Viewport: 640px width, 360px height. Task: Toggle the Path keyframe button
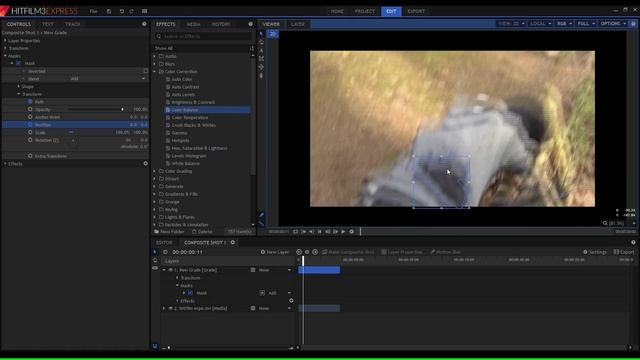pos(30,102)
